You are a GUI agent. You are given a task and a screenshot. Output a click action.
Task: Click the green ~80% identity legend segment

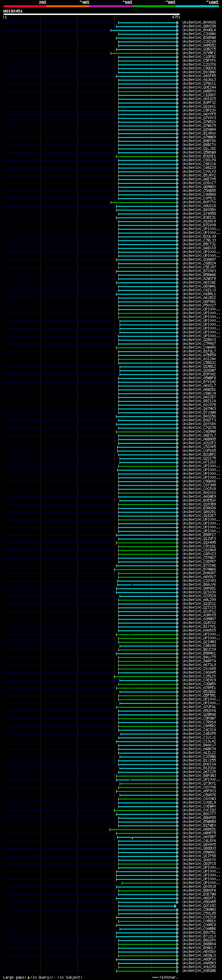click(x=154, y=6)
